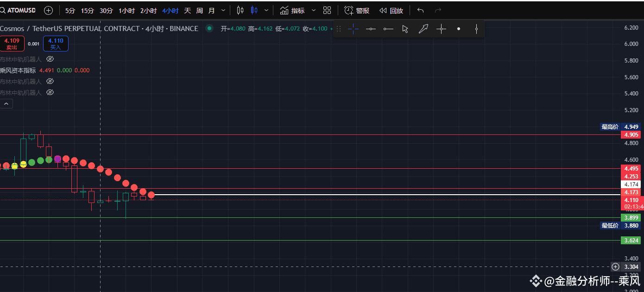Toggle visibility of the last 布林中轨机器人 indicator
This screenshot has width=644, height=292.
(x=50, y=92)
